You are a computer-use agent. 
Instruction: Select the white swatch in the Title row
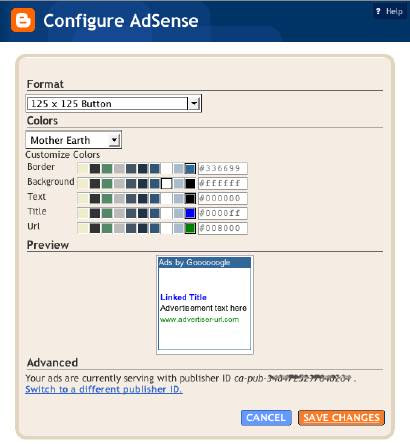tap(167, 213)
